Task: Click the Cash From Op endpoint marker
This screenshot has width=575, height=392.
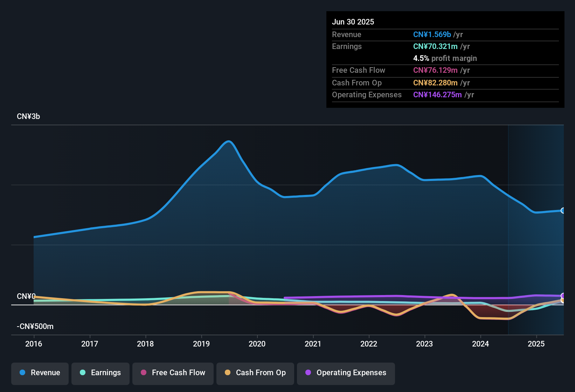Action: point(563,300)
